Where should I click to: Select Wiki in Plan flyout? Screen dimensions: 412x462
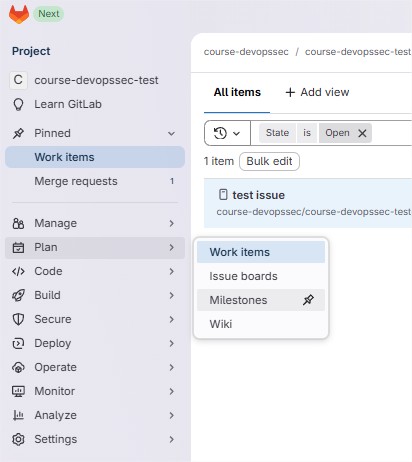261,324
